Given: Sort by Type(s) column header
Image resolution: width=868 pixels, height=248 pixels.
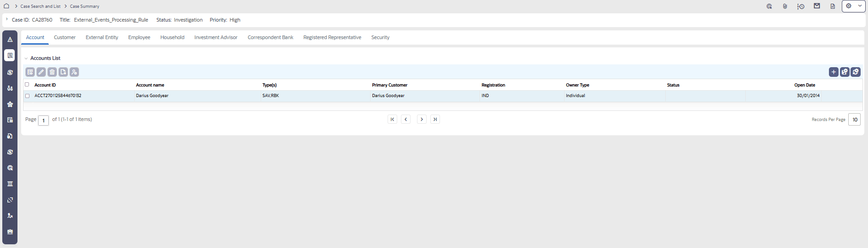Looking at the screenshot, I should (269, 85).
